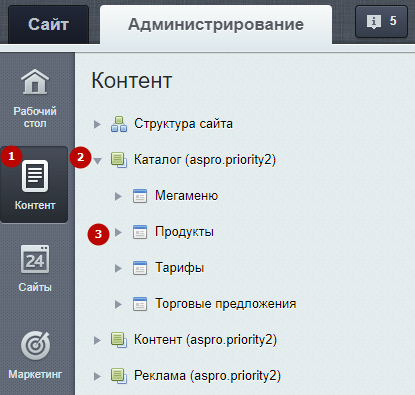The height and width of the screenshot is (395, 415).
Task: Open the Продукты infoblock label
Action: pos(184,232)
